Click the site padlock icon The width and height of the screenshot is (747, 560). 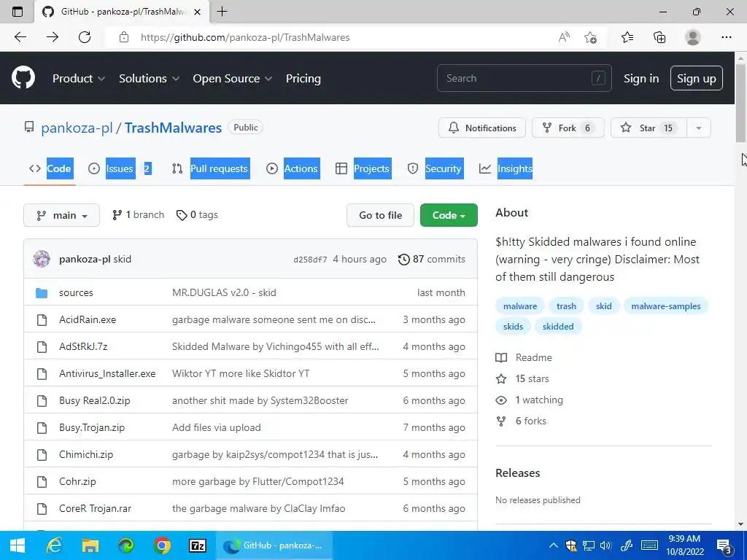click(x=124, y=37)
